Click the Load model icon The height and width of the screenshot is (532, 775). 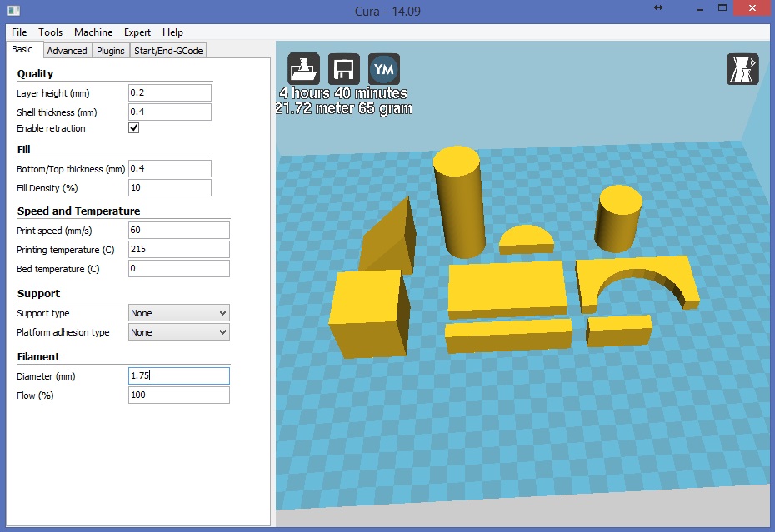(x=304, y=68)
